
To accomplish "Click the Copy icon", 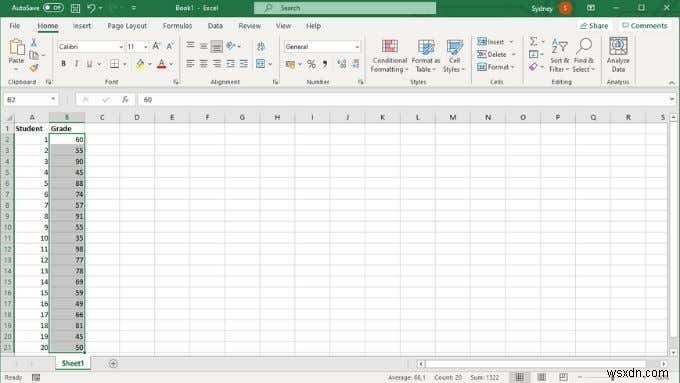I will coord(34,55).
